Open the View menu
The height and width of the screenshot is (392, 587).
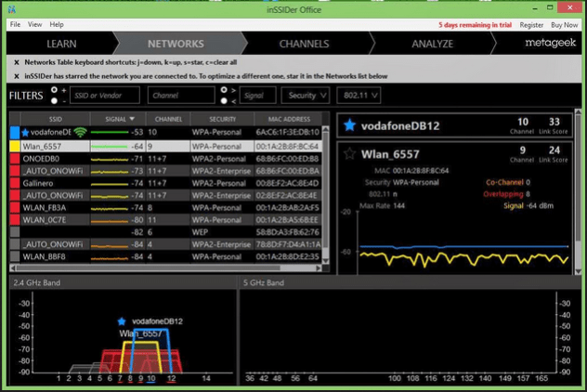click(x=34, y=24)
